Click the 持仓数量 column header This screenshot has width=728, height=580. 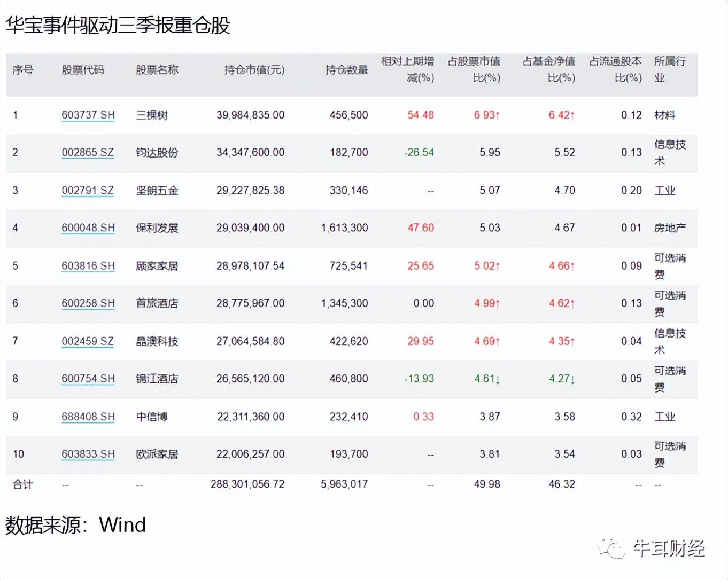tap(346, 70)
